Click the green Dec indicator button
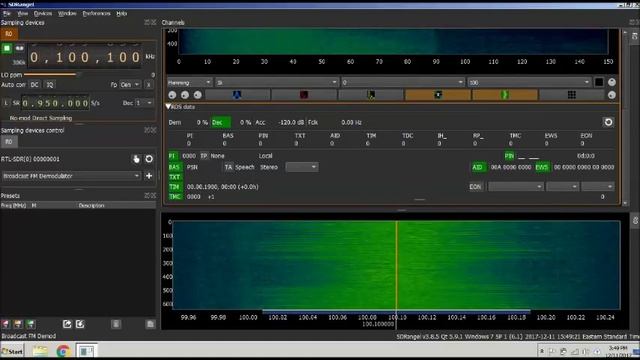Screen dimensions: 640x360 [220, 122]
